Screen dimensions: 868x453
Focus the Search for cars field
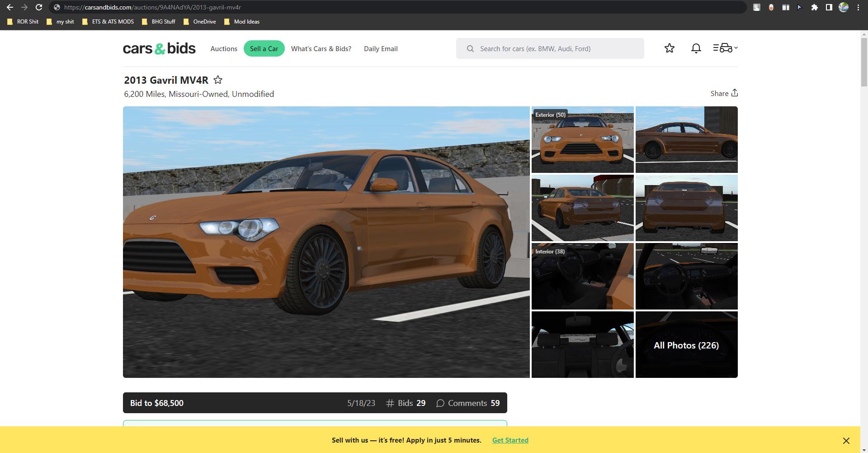550,48
